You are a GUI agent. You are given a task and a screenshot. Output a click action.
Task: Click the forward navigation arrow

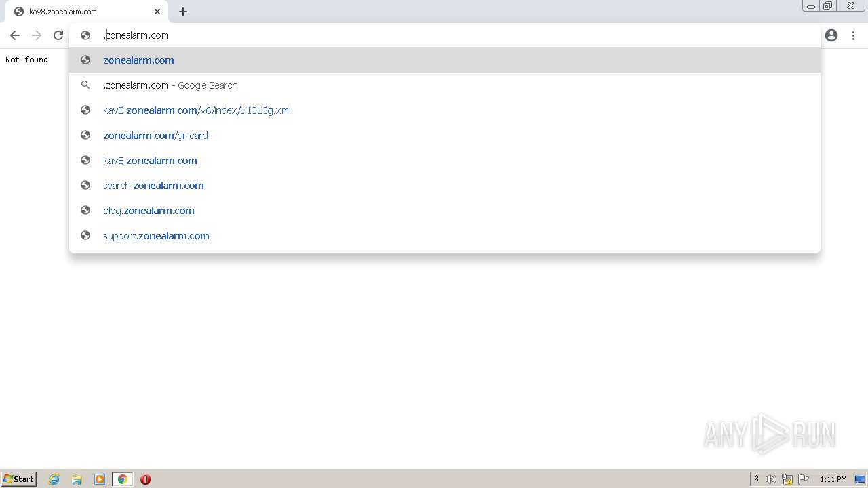37,35
